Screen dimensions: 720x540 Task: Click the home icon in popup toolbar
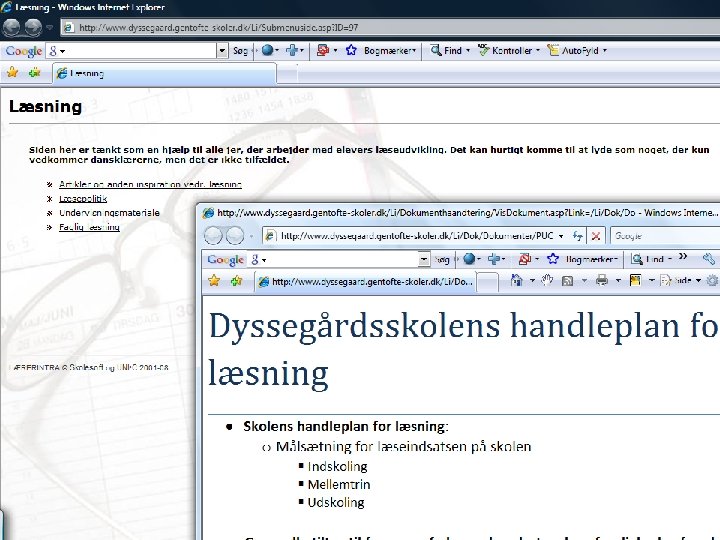point(516,280)
